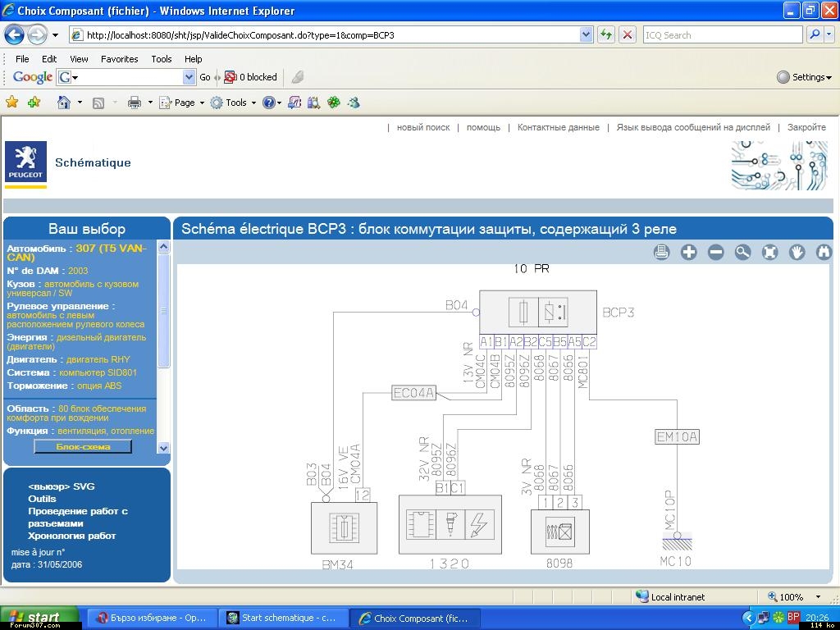Open the File menu
Viewport: 840px width, 630px height.
click(22, 59)
